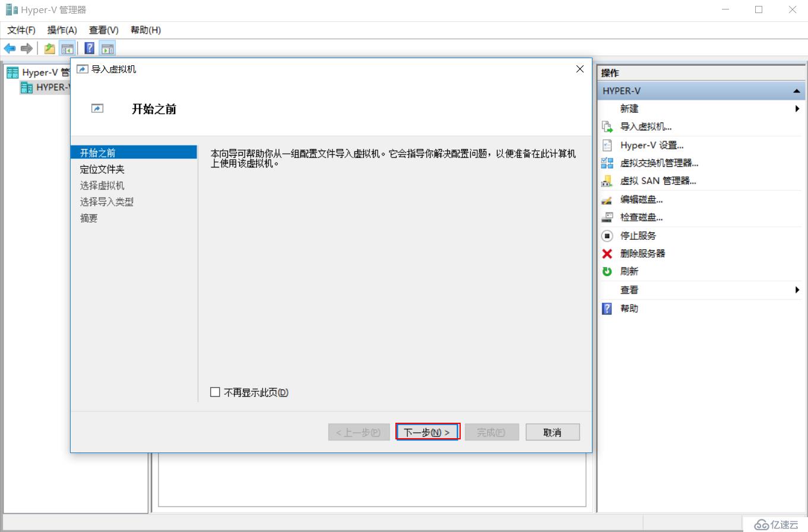Click the 取消 button
This screenshot has width=808, height=532.
[553, 432]
